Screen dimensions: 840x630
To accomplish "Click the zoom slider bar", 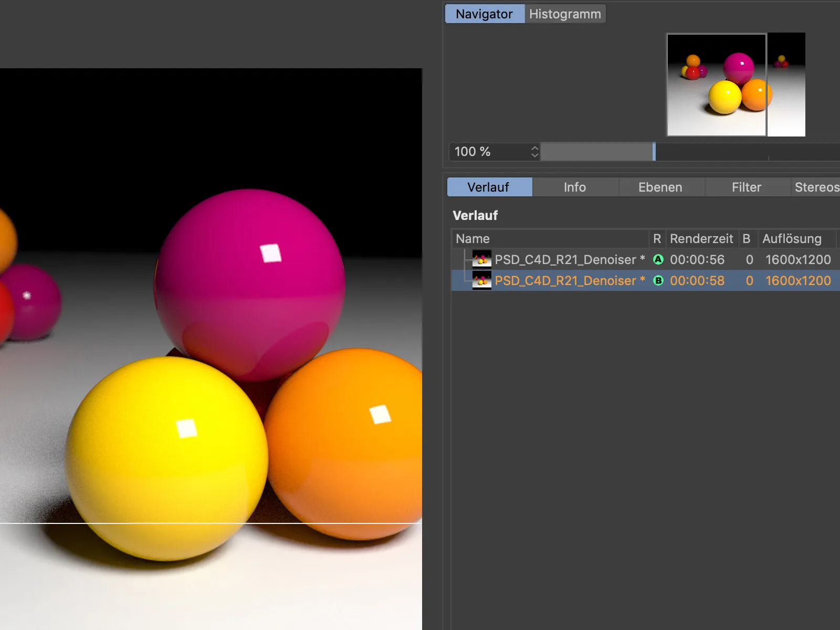I will click(x=690, y=152).
